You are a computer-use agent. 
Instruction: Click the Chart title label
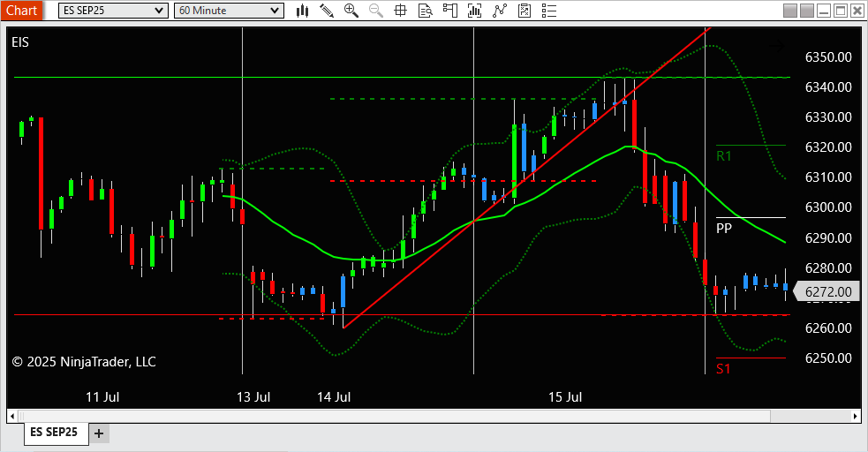(21, 11)
